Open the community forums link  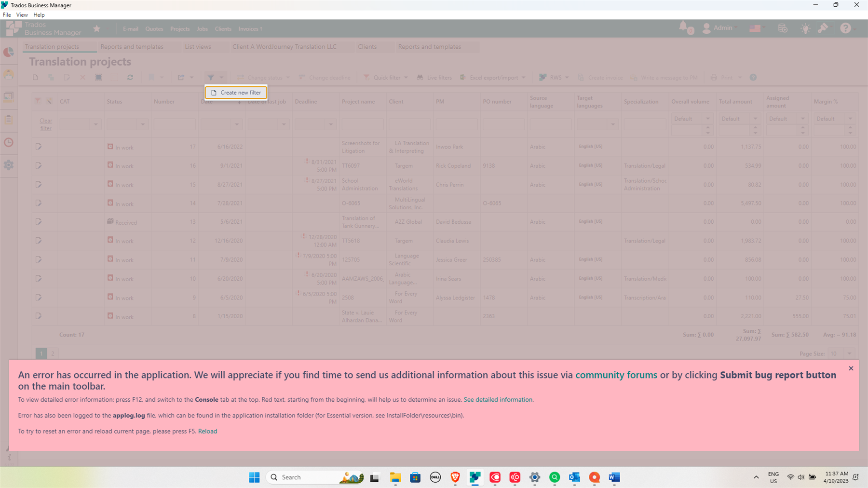click(616, 375)
